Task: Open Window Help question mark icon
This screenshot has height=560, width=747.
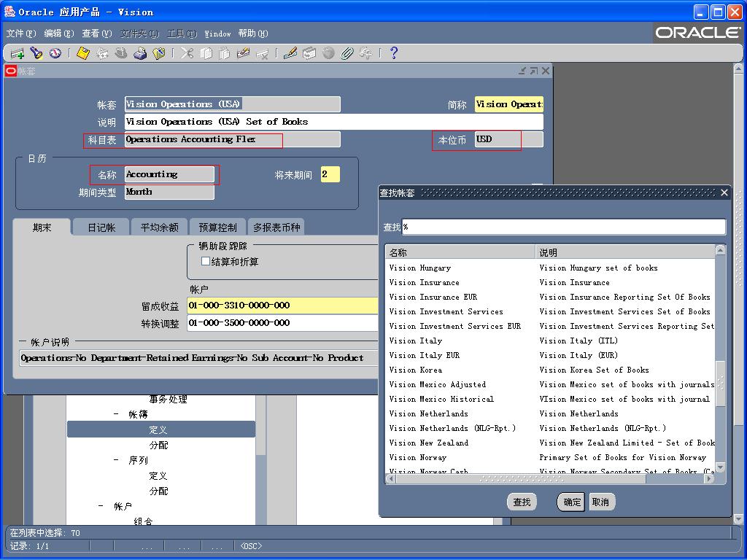Action: 393,53
